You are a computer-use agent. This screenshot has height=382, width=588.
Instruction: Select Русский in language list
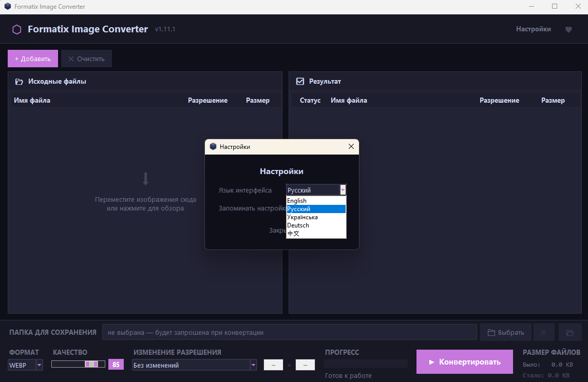[316, 209]
